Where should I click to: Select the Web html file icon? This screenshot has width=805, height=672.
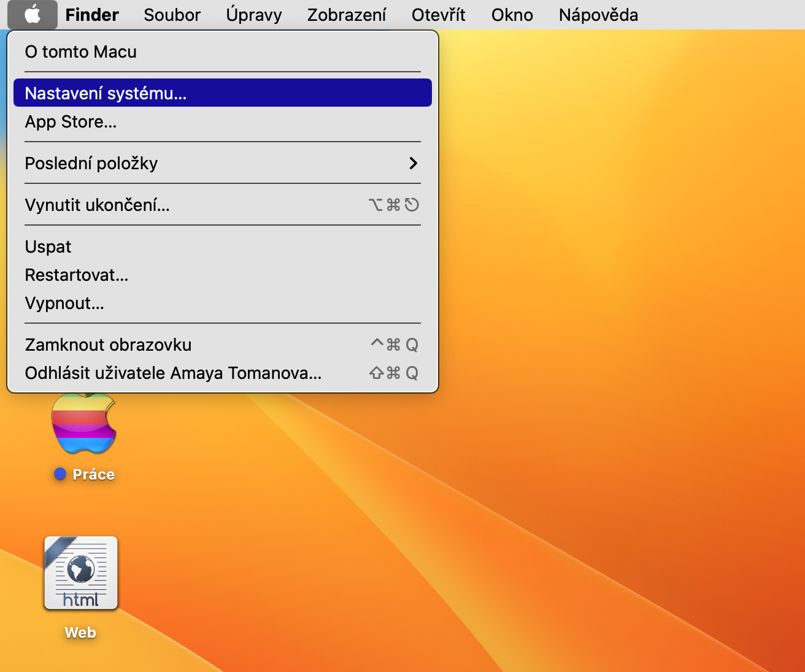click(80, 573)
